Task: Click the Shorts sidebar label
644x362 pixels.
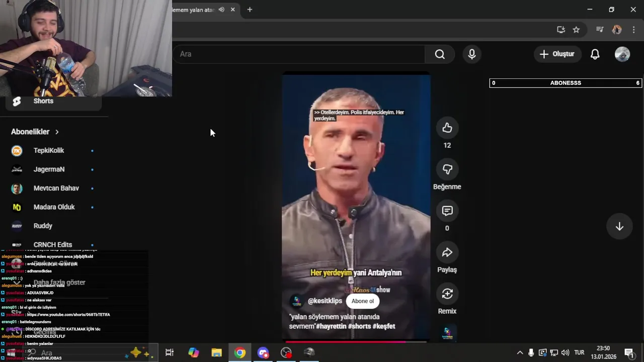Action: tap(43, 101)
